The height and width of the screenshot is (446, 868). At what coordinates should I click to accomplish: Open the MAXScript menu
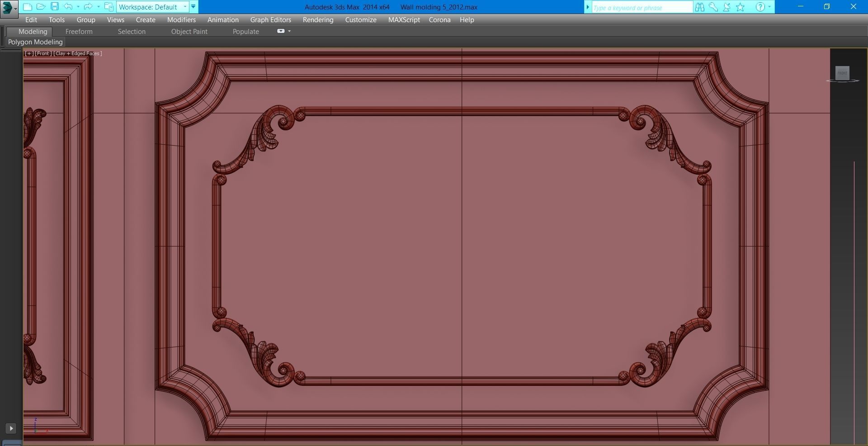(404, 20)
